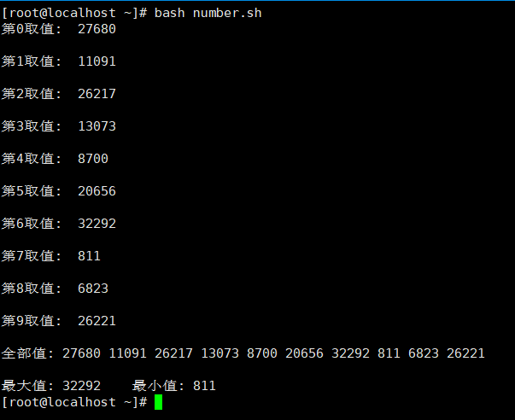Select the value 26221 in row 第9取值

click(x=97, y=321)
